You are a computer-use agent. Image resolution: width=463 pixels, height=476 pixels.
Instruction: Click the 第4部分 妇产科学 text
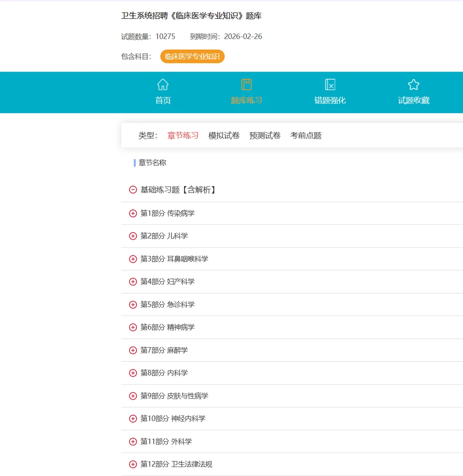pos(168,282)
